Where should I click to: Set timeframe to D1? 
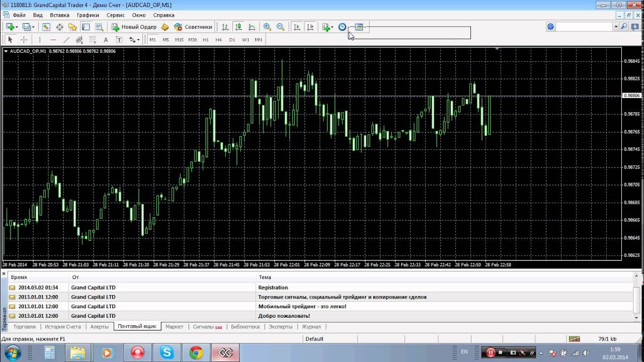point(232,40)
